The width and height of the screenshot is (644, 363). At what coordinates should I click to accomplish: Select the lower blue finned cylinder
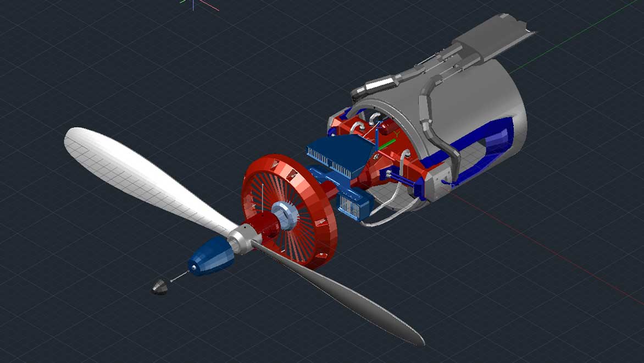pyautogui.click(x=352, y=204)
